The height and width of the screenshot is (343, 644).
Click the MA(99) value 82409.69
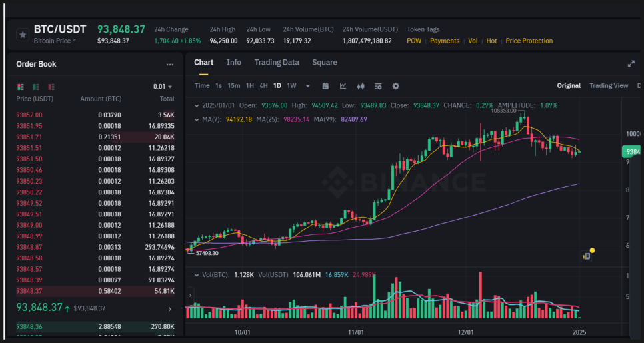[353, 119]
